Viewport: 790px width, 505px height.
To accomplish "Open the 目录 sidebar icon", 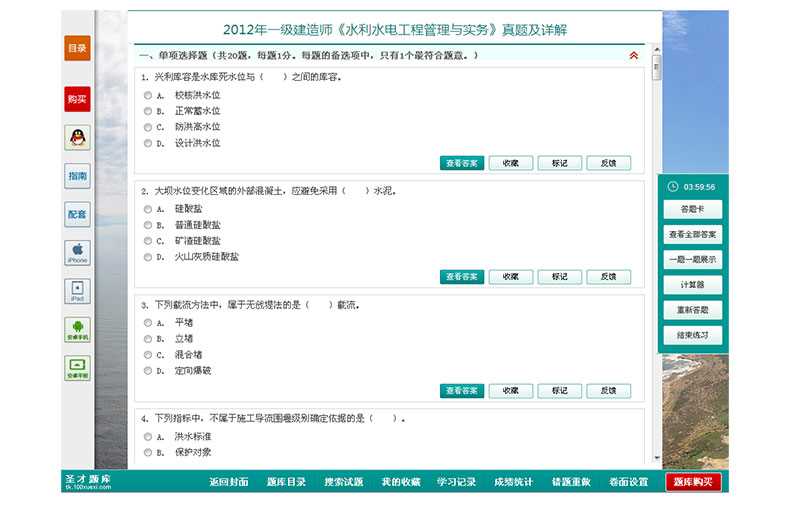I will click(x=77, y=48).
